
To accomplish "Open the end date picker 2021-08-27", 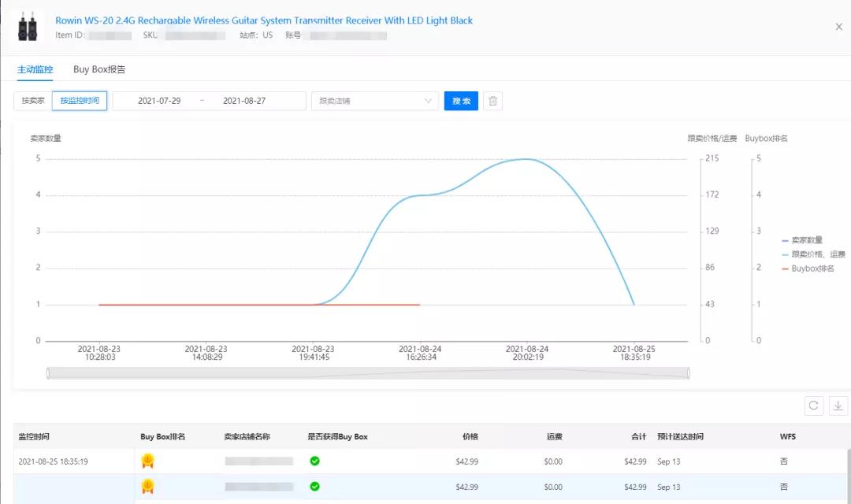I will pyautogui.click(x=244, y=101).
